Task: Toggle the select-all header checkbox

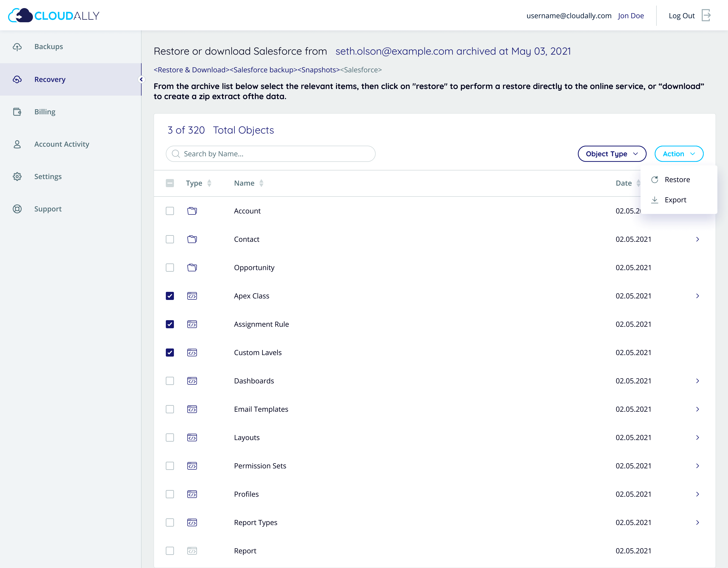Action: coord(170,183)
